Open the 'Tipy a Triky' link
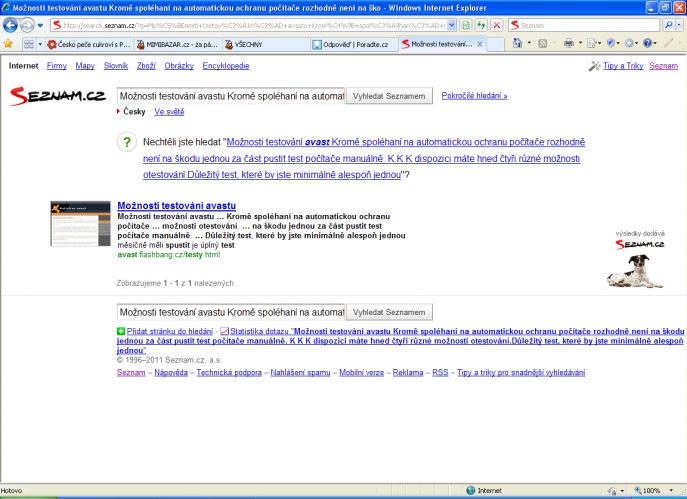The width and height of the screenshot is (687, 499). pos(623,66)
